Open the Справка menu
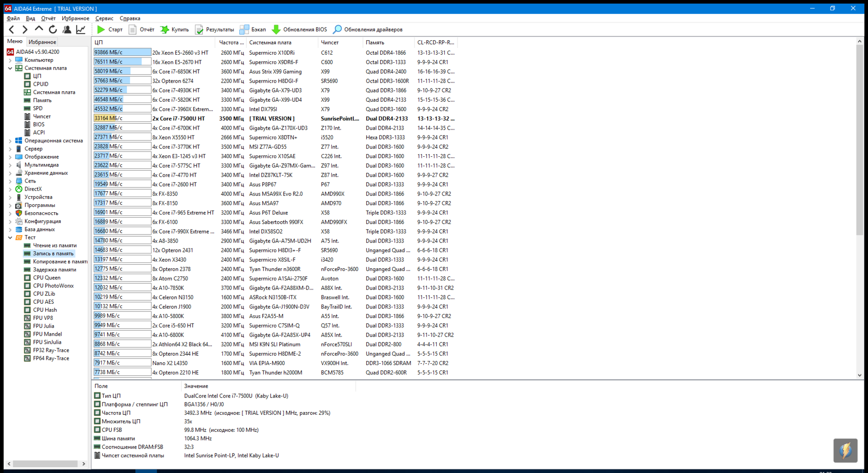 (130, 19)
